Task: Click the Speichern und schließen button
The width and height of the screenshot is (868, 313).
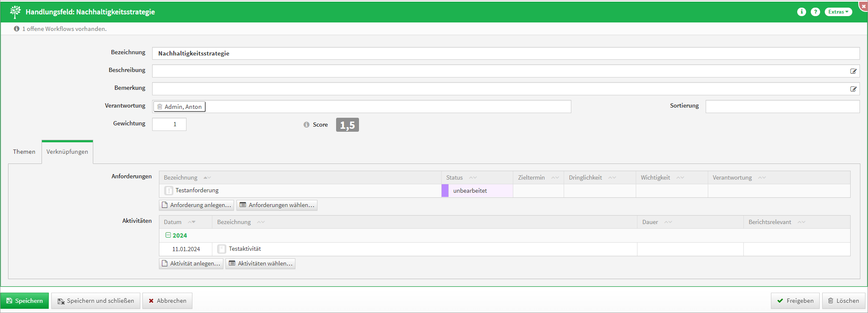Action: (96, 301)
